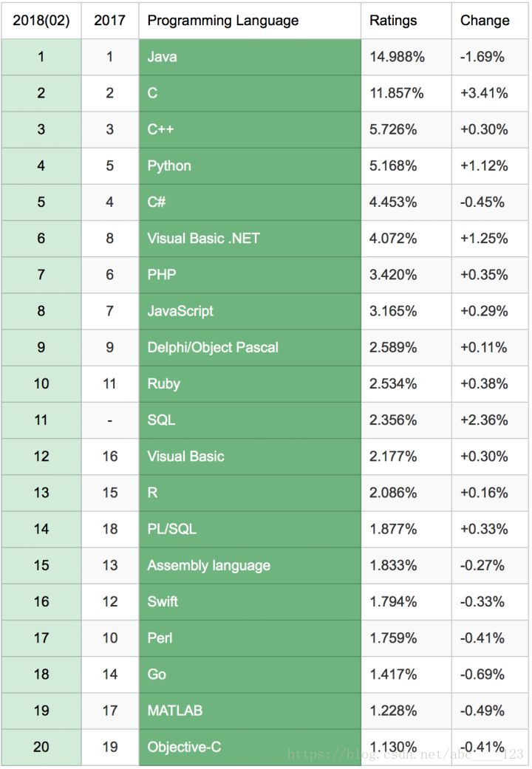Viewport: 532px width, 769px height.
Task: Click the 2.356% rating for SQL
Action: point(393,420)
